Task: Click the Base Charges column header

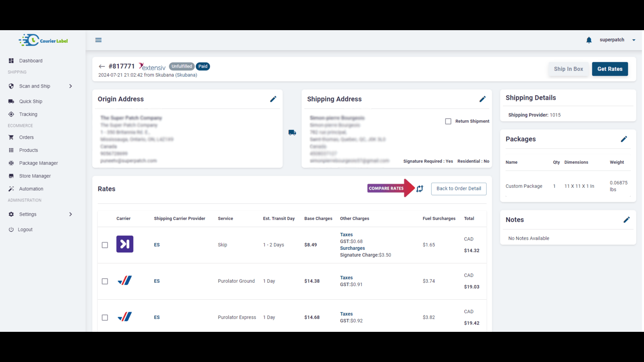Action: click(x=318, y=218)
